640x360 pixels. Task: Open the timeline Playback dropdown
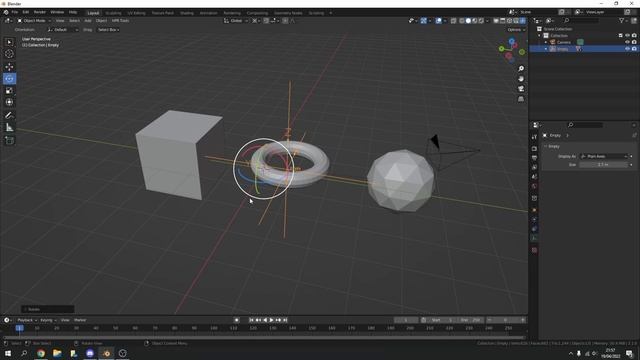pos(27,320)
